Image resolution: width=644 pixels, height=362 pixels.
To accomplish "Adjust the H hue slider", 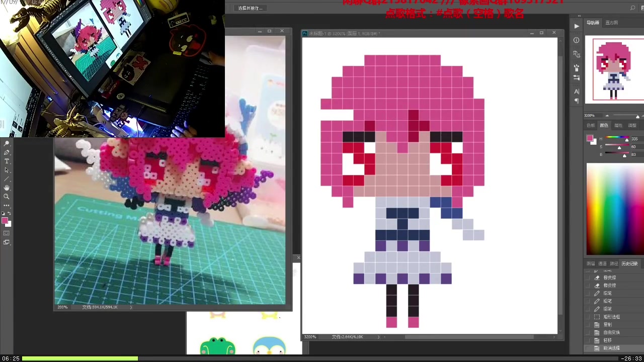I will pyautogui.click(x=617, y=138).
